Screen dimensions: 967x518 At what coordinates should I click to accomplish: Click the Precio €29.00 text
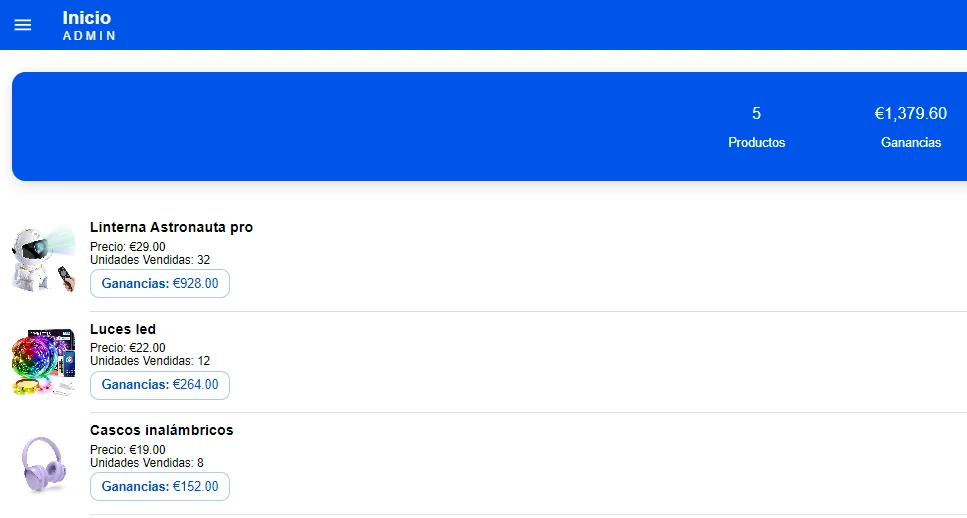tap(128, 247)
